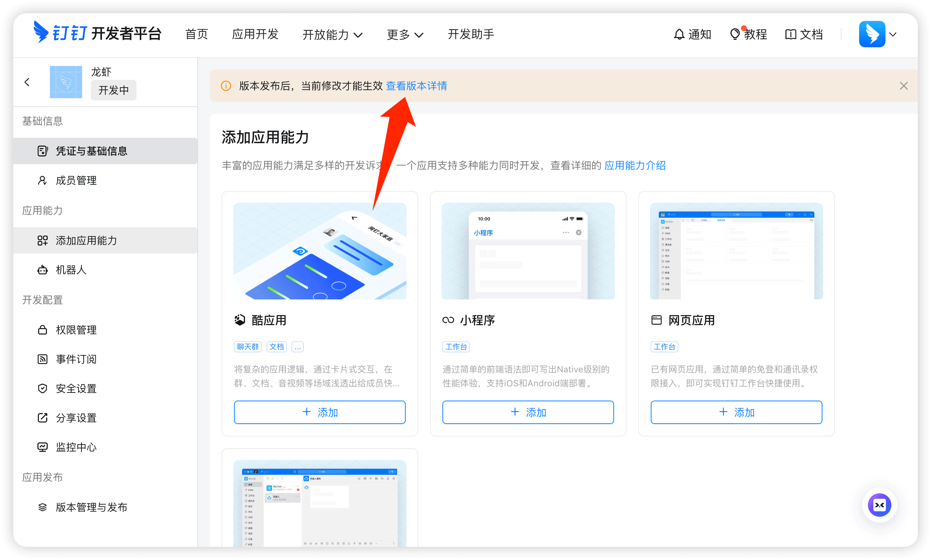The height and width of the screenshot is (560, 931).
Task: Add the 小程序 capability
Action: [527, 412]
